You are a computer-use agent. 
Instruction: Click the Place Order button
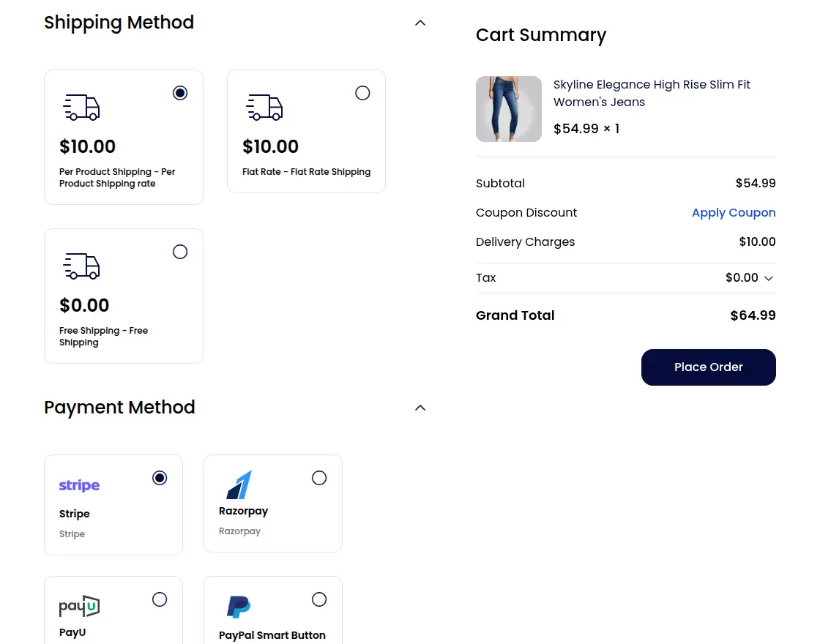(708, 367)
